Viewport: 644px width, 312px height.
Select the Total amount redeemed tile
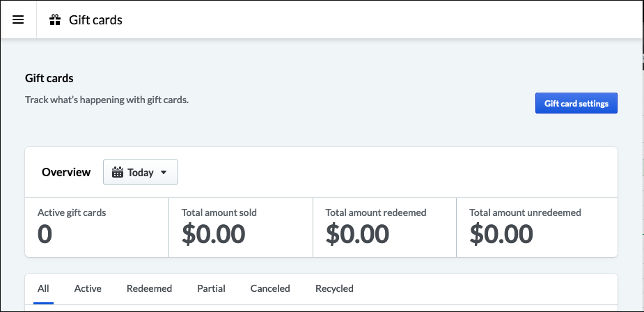pos(384,227)
